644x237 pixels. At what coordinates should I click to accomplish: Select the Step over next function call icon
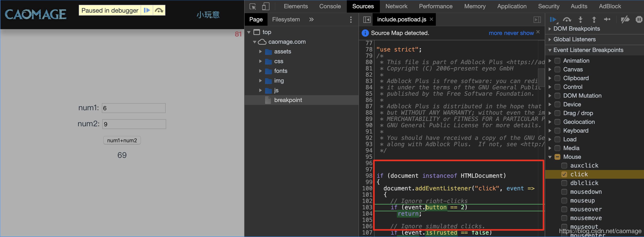pos(567,19)
